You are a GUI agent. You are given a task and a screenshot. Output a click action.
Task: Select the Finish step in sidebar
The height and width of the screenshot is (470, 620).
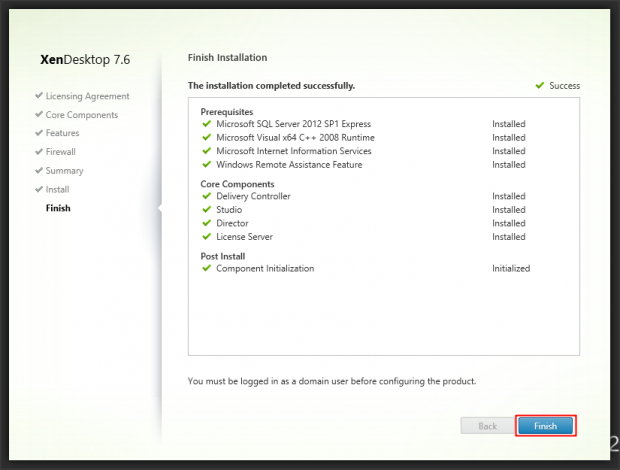point(58,208)
